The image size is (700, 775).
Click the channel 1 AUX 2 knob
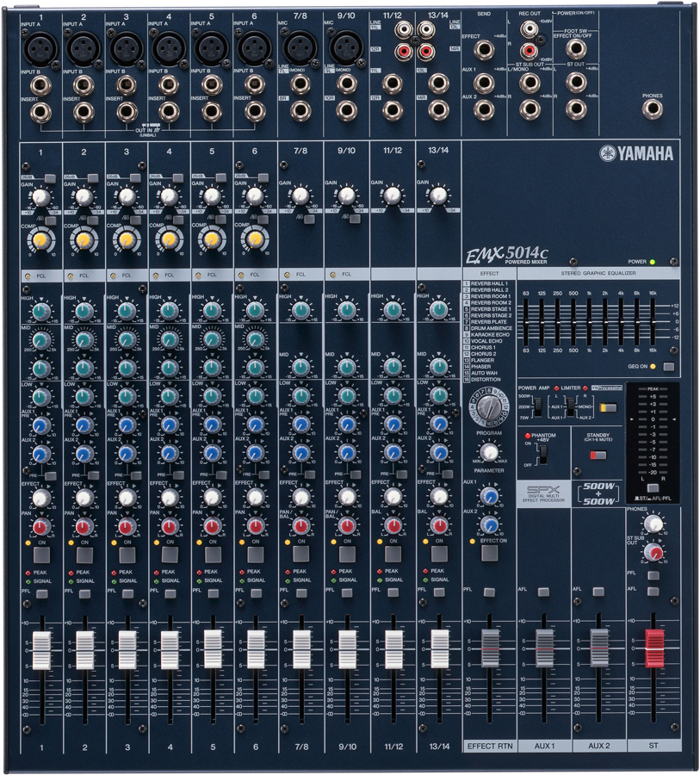point(41,454)
